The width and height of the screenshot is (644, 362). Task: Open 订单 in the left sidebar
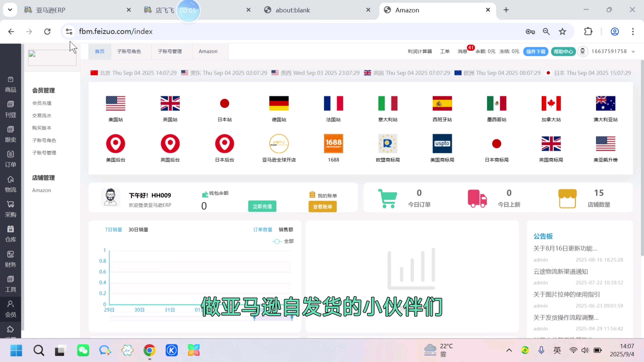[11, 159]
